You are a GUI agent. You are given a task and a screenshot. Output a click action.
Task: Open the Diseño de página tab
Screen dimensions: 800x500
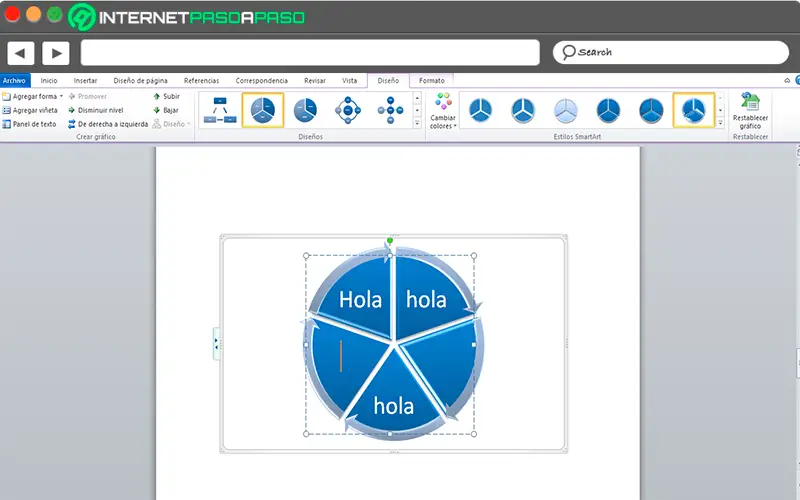point(140,81)
